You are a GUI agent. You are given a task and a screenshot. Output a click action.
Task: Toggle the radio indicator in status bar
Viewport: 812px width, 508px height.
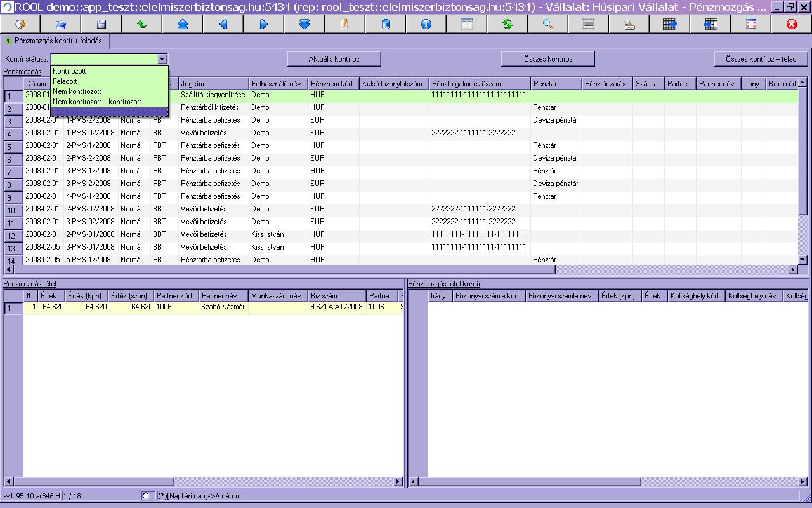[147, 496]
